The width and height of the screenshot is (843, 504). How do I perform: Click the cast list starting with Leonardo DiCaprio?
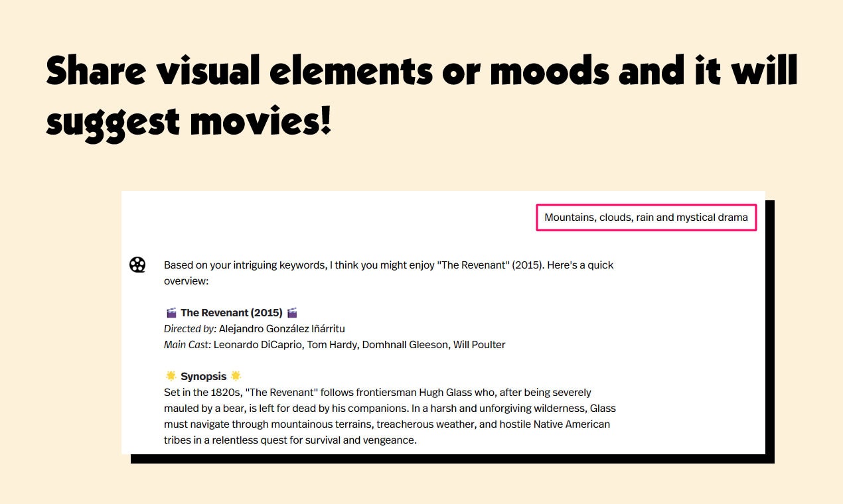(359, 344)
